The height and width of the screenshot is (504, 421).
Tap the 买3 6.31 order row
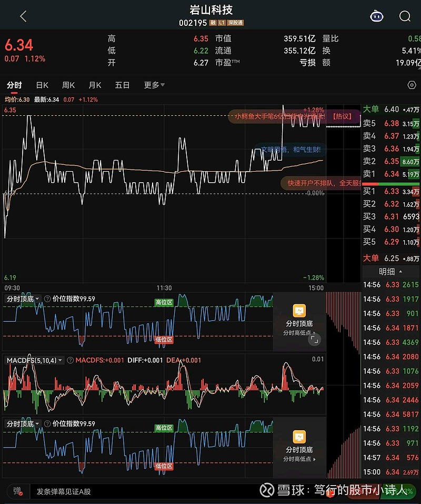[x=391, y=216]
